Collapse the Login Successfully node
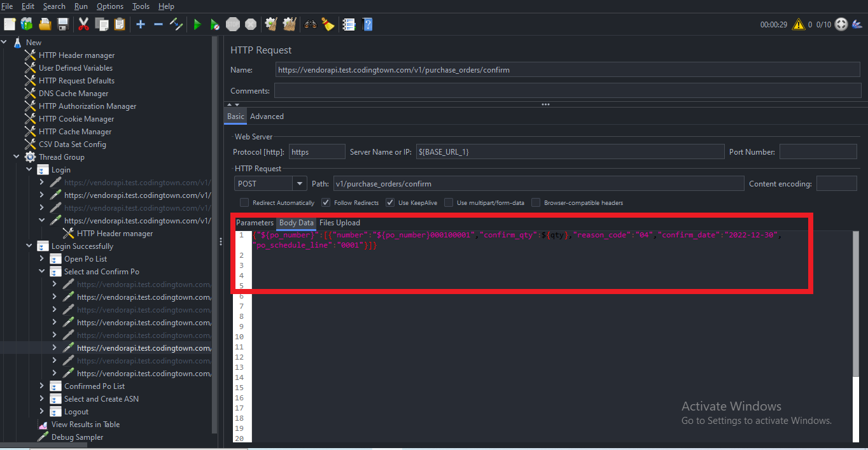868x450 pixels. click(29, 246)
